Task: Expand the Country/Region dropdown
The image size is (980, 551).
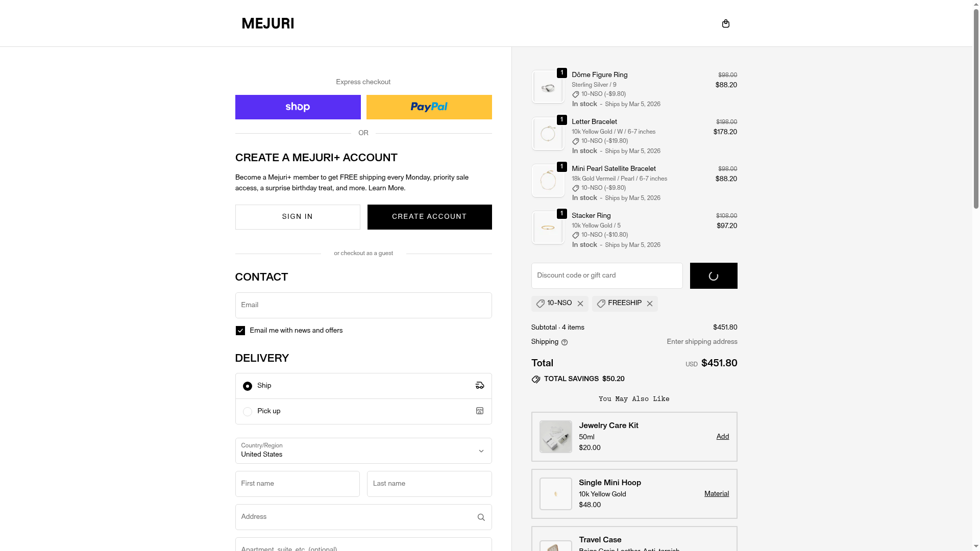Action: 363,450
